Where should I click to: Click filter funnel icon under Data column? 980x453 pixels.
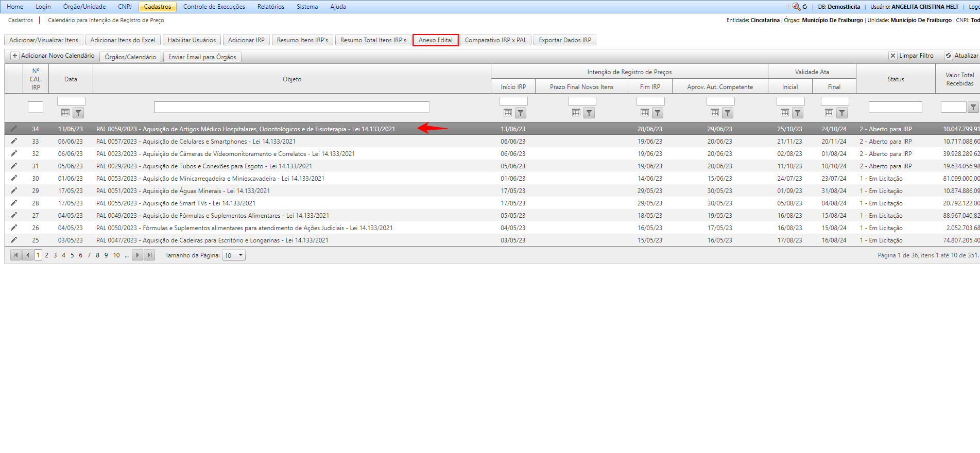(78, 113)
